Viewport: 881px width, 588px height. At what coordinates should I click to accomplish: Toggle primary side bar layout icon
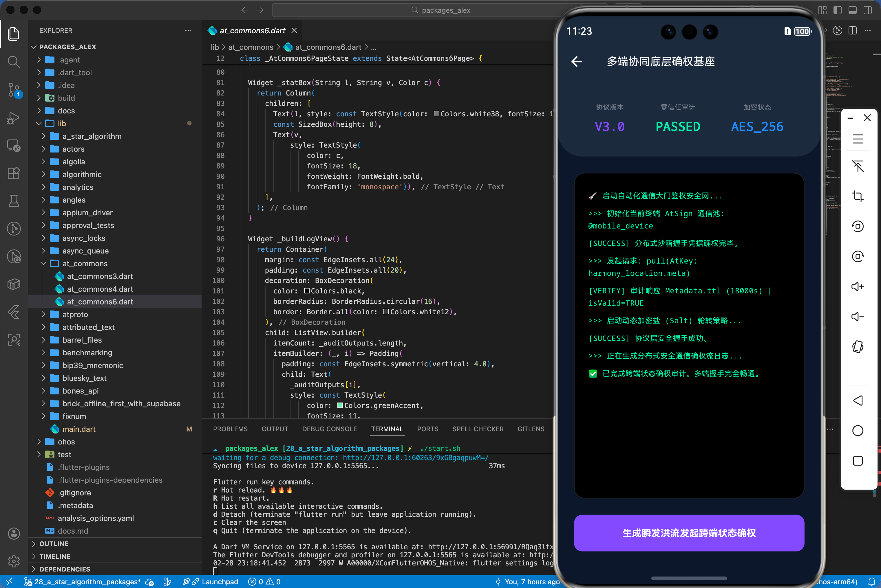838,10
